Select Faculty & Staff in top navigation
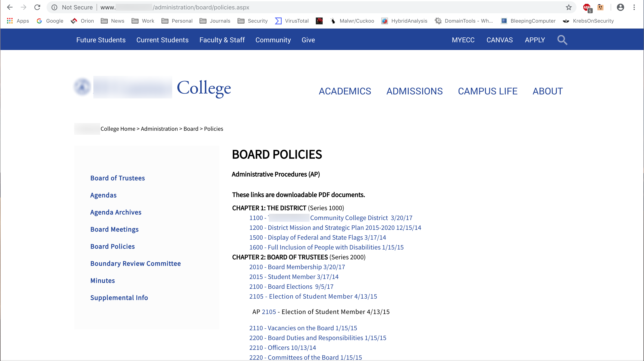The height and width of the screenshot is (361, 644). [222, 40]
